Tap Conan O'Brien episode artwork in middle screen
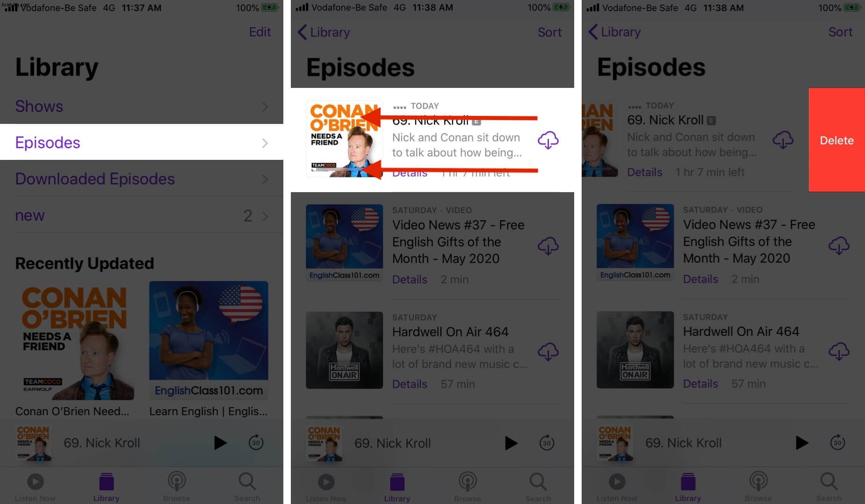The image size is (865, 504). [344, 139]
